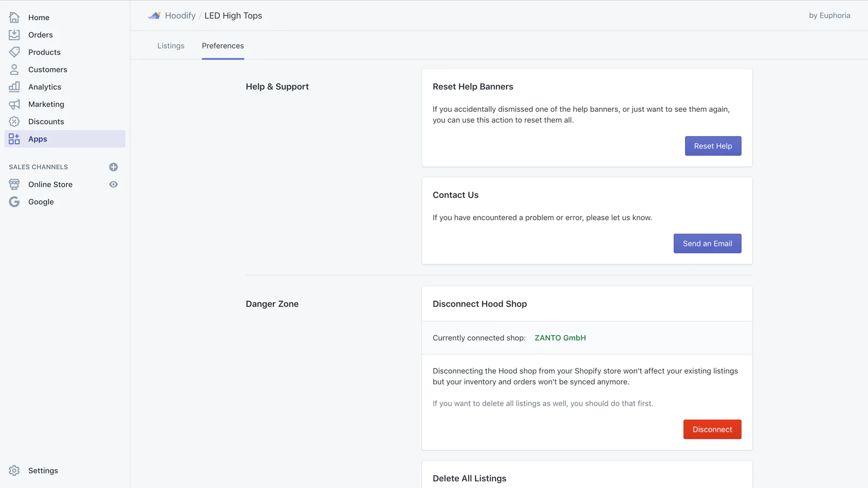Open Analytics bar chart icon
Screen dimensions: 868x488
[x=14, y=87]
